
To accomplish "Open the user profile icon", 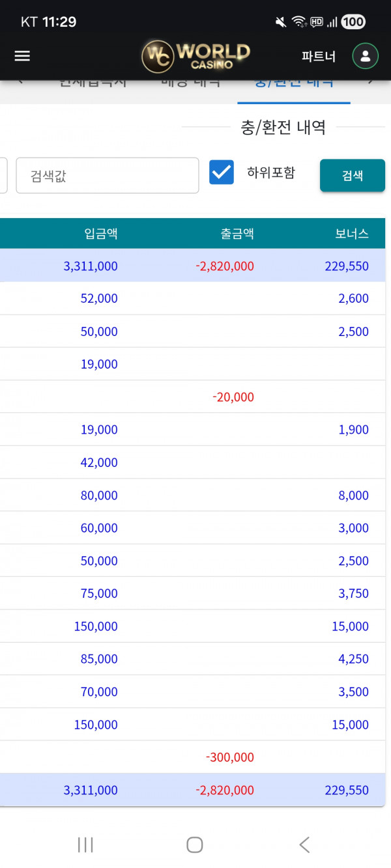I will pyautogui.click(x=365, y=56).
